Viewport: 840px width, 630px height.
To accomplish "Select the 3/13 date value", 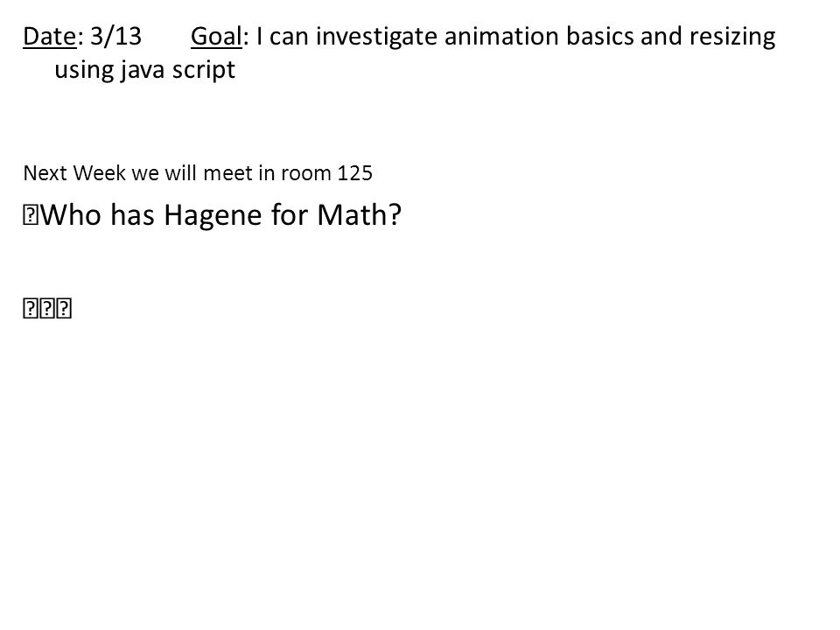I will [115, 37].
